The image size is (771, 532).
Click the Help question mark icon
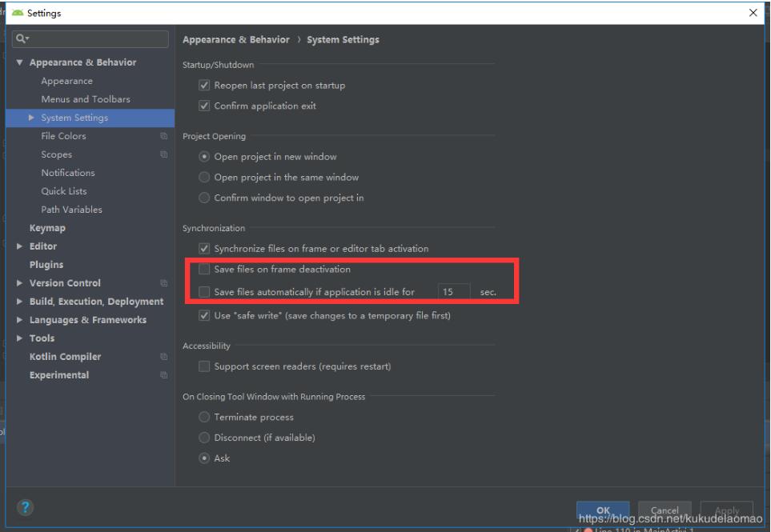pos(24,505)
